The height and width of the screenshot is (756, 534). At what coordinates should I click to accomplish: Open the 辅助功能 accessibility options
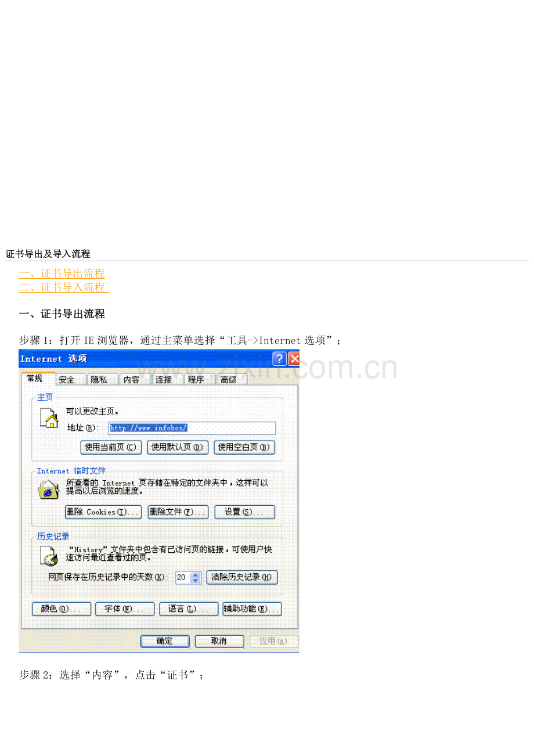(x=252, y=609)
